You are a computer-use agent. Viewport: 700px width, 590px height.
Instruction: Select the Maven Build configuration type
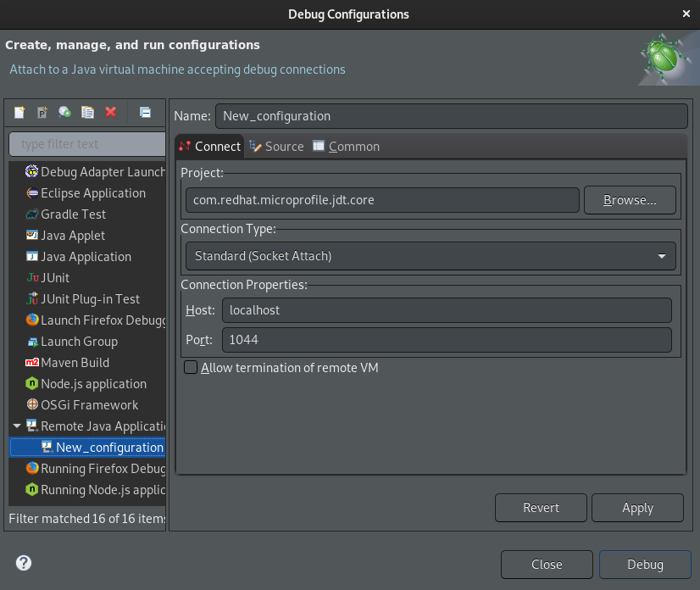click(75, 363)
